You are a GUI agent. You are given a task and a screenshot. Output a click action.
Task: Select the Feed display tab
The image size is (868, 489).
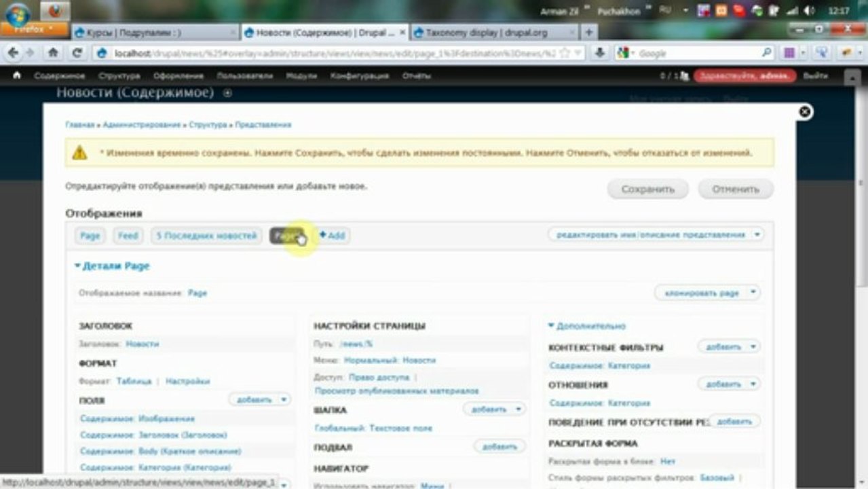pyautogui.click(x=128, y=236)
